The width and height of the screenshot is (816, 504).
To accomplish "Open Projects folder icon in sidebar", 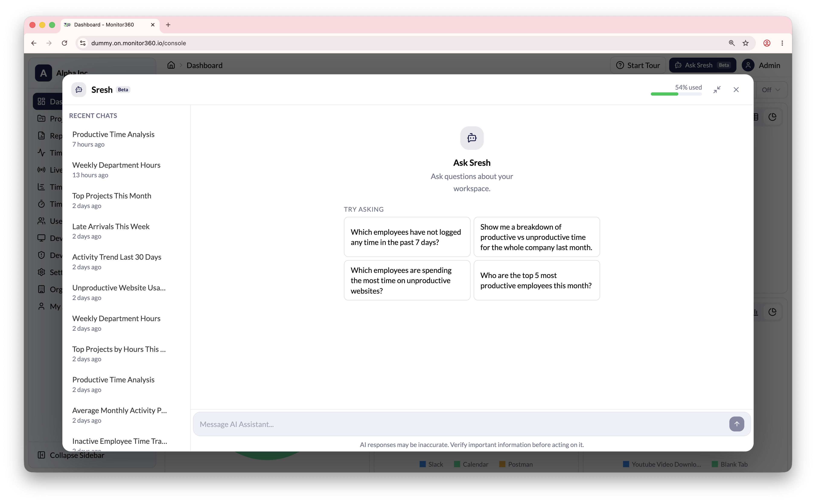I will point(41,118).
